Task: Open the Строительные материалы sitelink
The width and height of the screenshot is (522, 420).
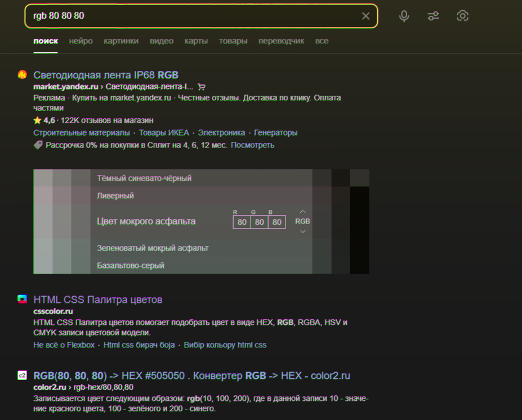Action: click(x=82, y=133)
